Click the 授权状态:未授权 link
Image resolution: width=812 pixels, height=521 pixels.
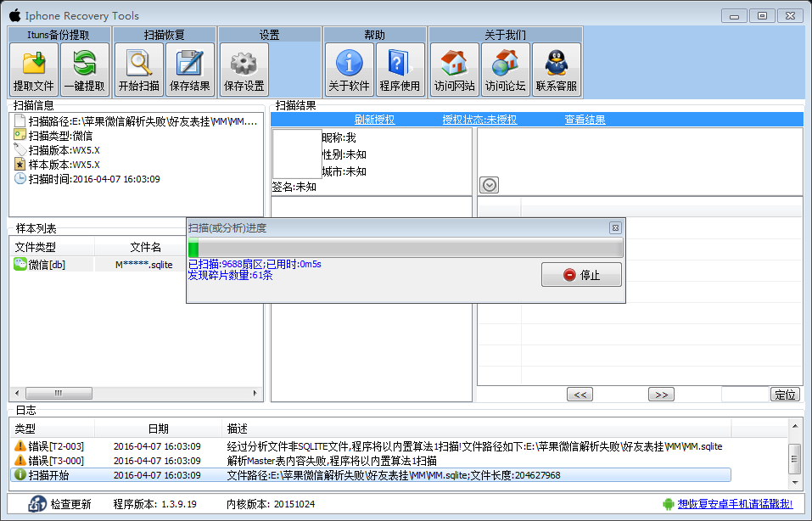pyautogui.click(x=479, y=120)
